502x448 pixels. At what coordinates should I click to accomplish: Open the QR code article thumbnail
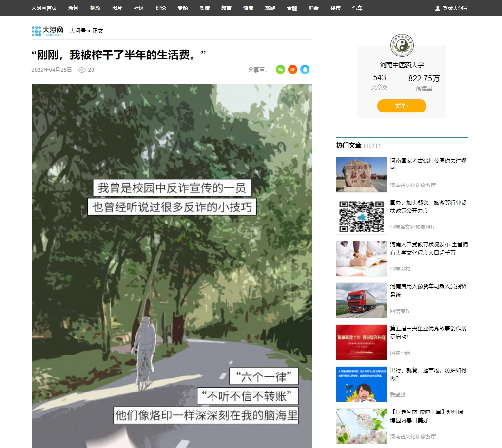(x=361, y=217)
